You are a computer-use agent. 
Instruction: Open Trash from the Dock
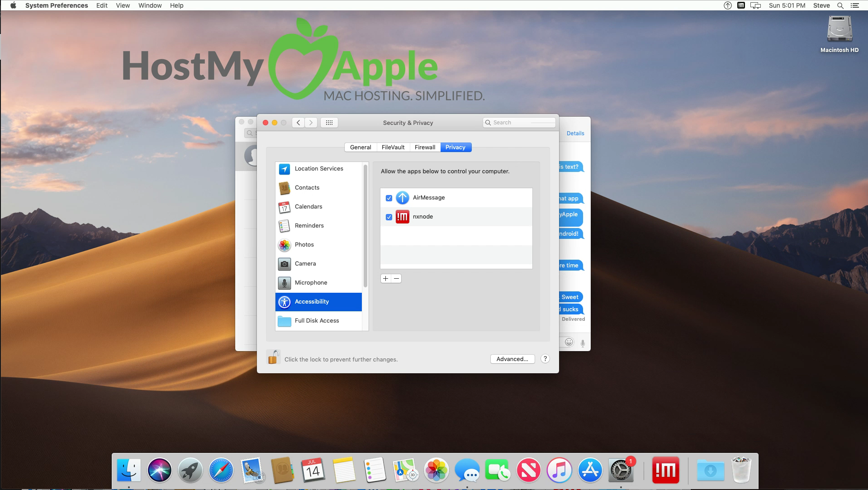click(741, 471)
